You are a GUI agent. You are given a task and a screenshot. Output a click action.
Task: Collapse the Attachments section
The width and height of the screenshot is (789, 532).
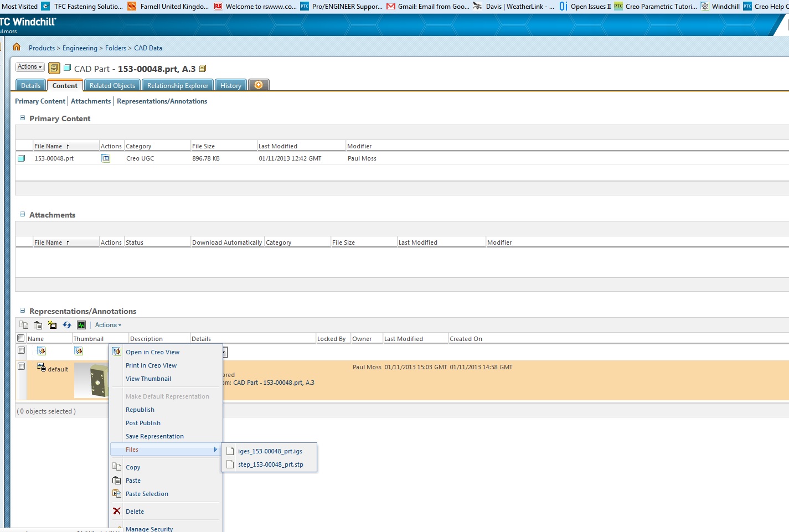coord(23,214)
